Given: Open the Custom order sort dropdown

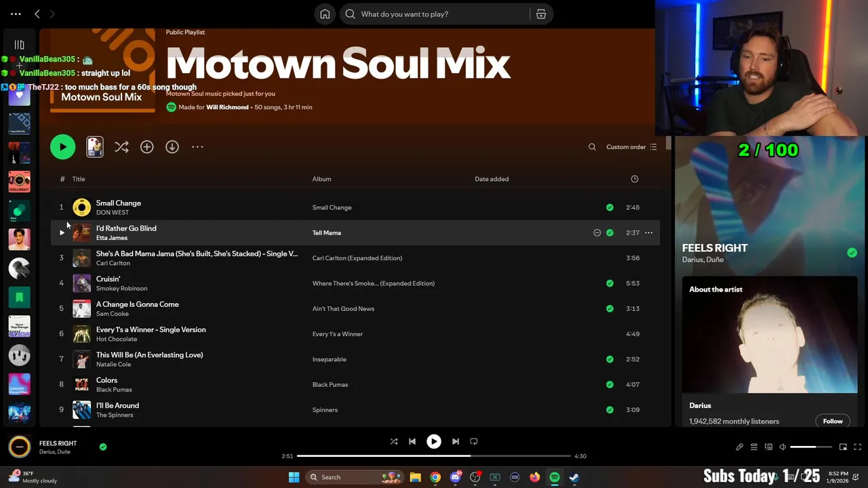Looking at the screenshot, I should 631,147.
